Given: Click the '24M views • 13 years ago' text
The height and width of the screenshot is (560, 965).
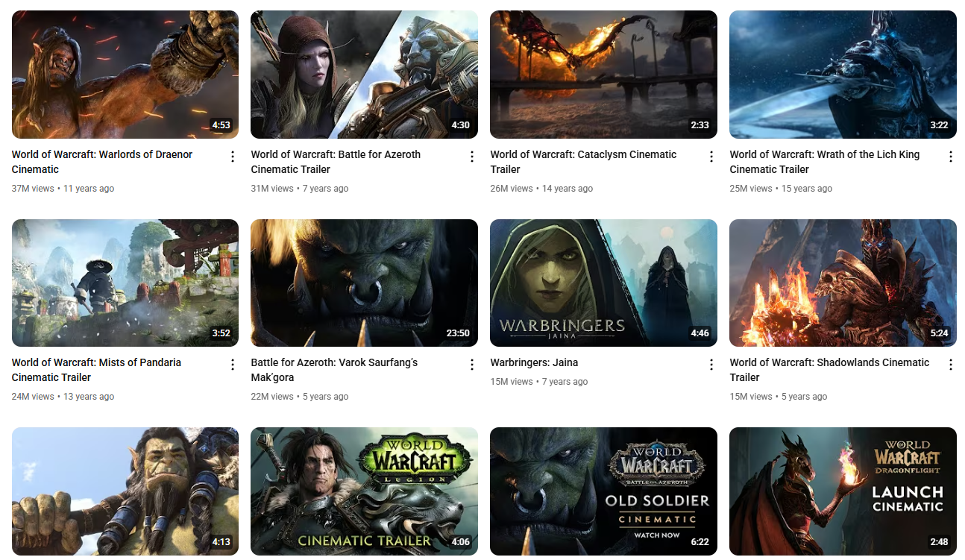Looking at the screenshot, I should click(63, 397).
